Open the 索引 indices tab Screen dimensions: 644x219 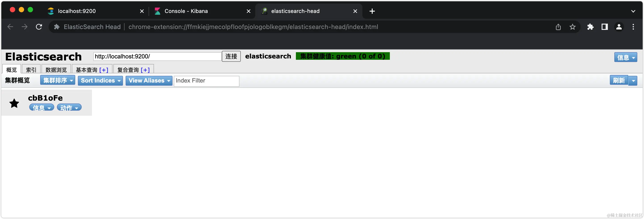point(31,69)
